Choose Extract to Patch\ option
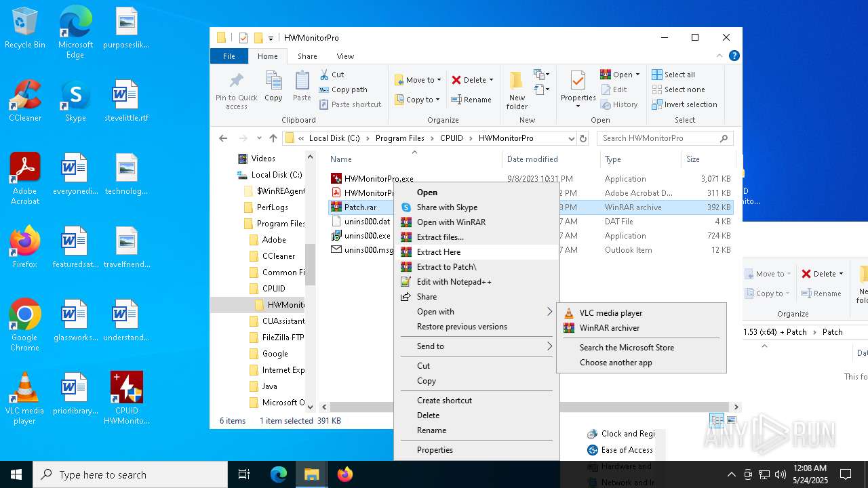Viewport: 868px width, 488px height. pyautogui.click(x=477, y=267)
